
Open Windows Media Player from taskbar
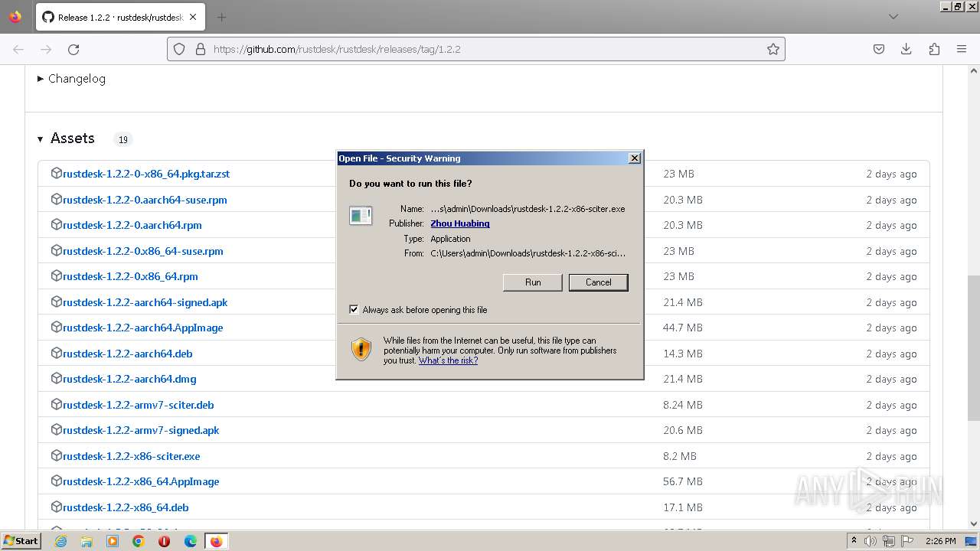[113, 541]
